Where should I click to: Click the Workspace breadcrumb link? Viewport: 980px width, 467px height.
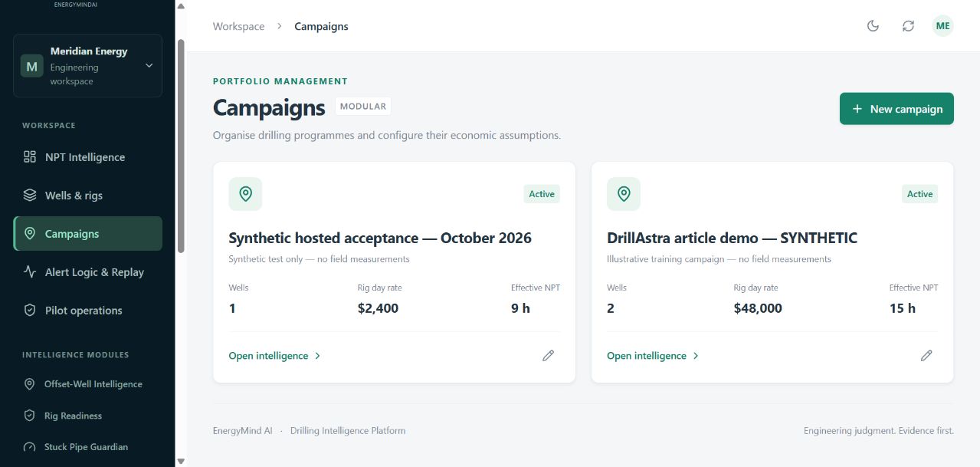tap(238, 26)
